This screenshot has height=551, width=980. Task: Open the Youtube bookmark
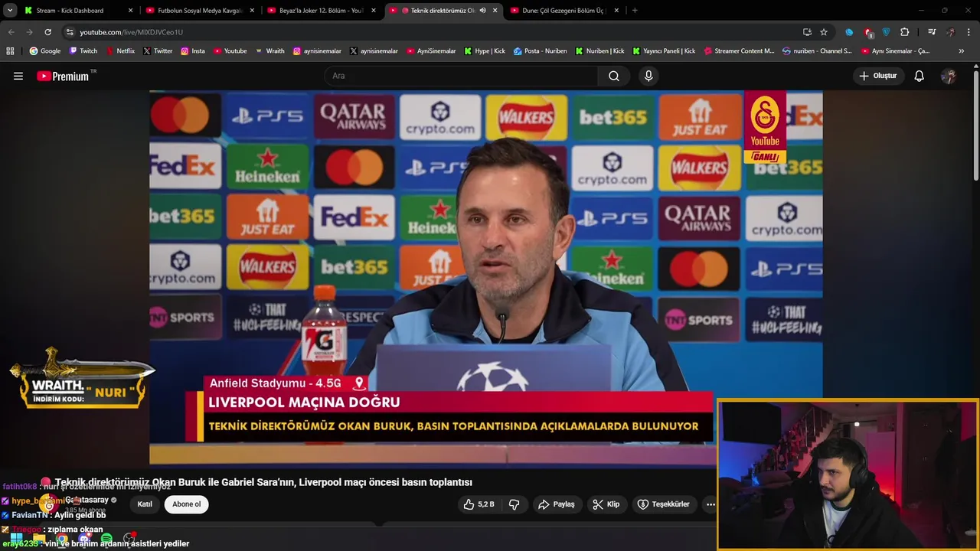coord(230,51)
